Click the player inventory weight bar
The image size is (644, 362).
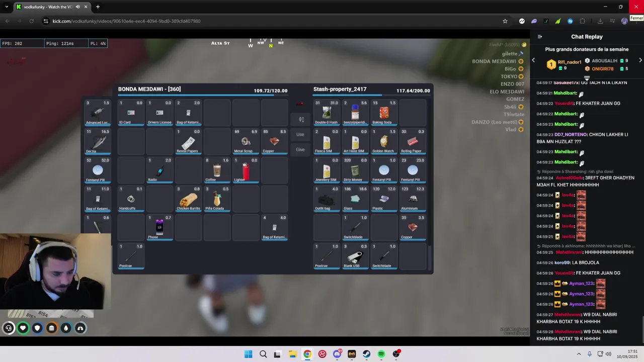coord(203,95)
